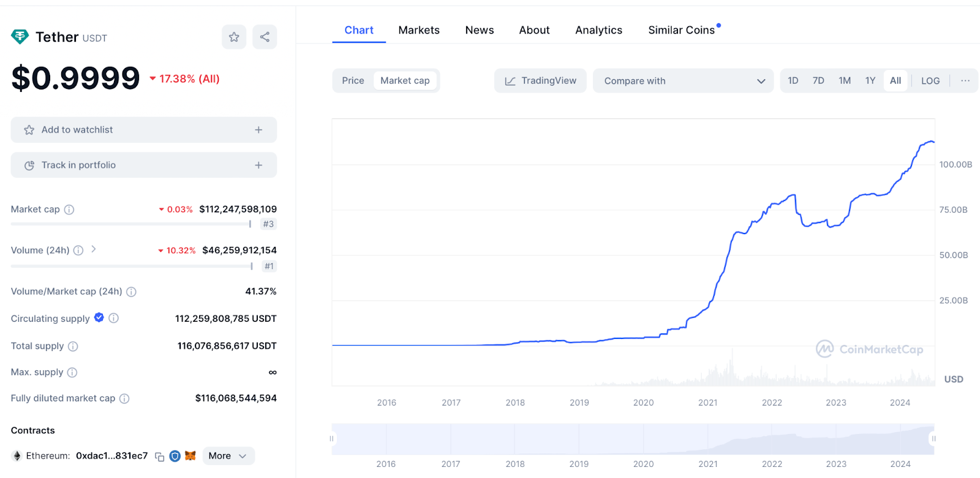The image size is (980, 478).
Task: Click the portfolio pie icon
Action: tap(29, 165)
